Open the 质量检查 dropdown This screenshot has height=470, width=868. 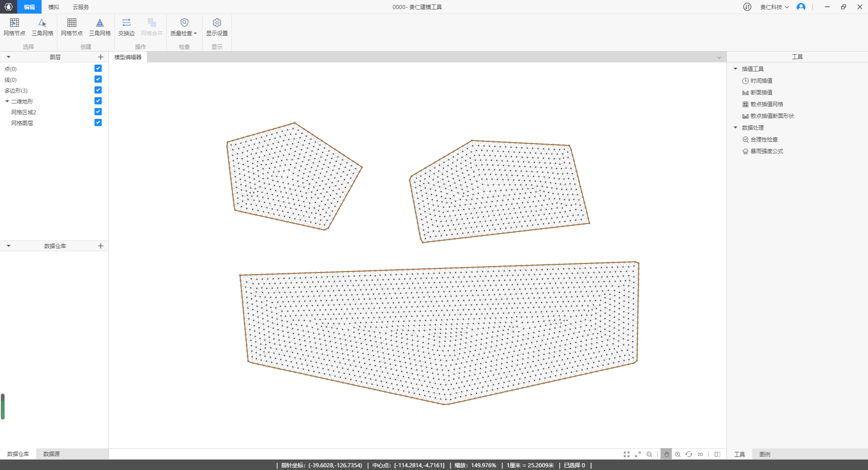(x=184, y=27)
